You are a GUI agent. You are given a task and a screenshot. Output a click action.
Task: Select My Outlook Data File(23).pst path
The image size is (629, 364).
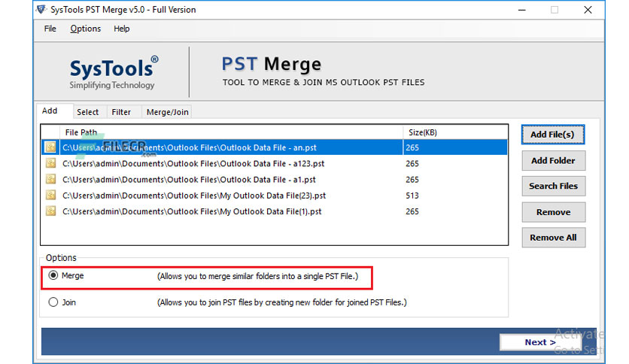tap(194, 196)
